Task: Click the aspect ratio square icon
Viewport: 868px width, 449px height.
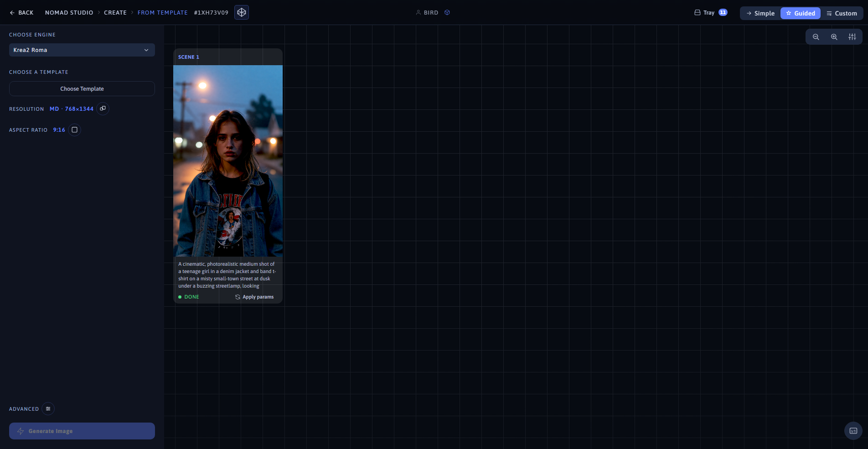Action: point(75,130)
